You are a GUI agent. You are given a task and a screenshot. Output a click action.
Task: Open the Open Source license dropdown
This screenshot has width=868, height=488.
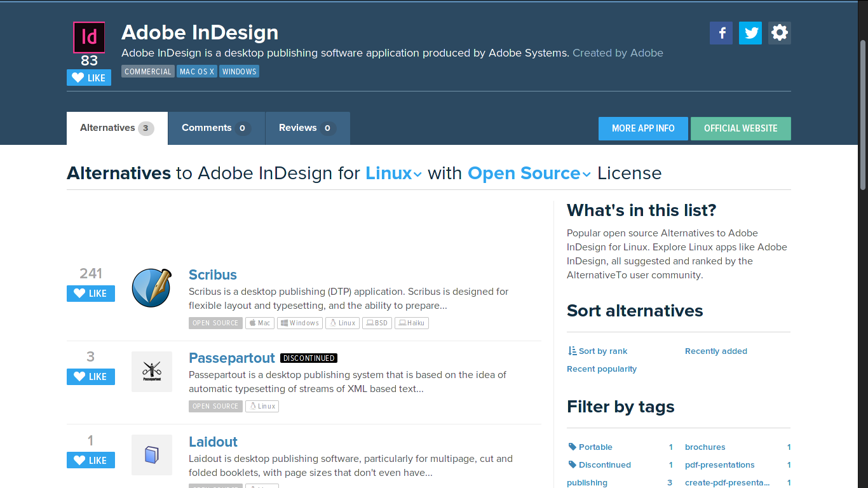tap(529, 173)
